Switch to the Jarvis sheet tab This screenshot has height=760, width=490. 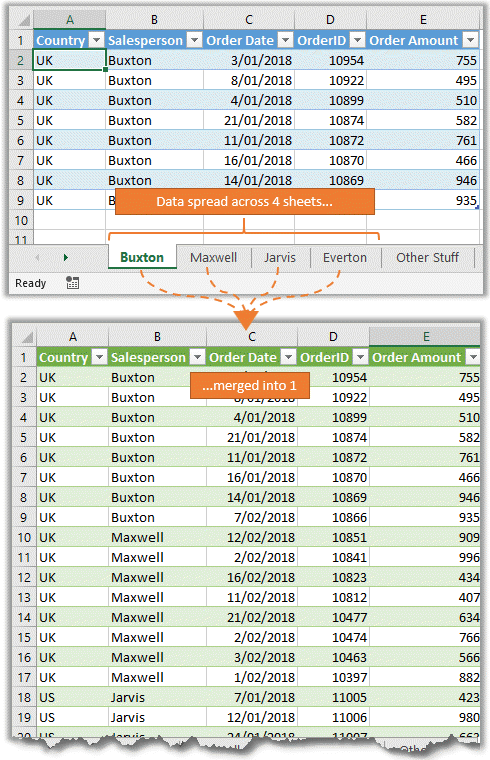[280, 257]
